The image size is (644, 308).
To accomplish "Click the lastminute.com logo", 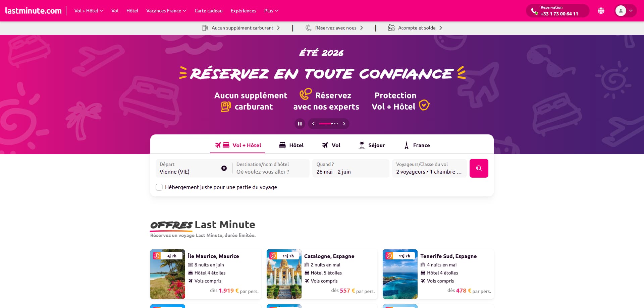I will pyautogui.click(x=33, y=11).
